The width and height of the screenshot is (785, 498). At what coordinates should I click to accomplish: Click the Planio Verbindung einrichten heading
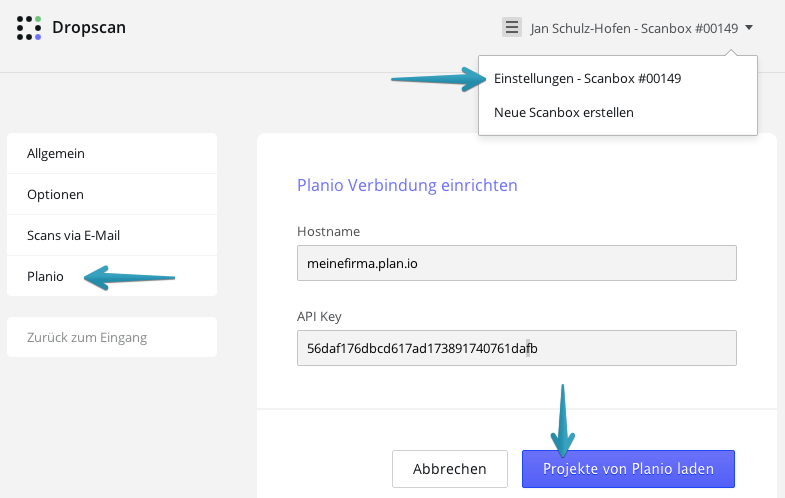pyautogui.click(x=407, y=185)
